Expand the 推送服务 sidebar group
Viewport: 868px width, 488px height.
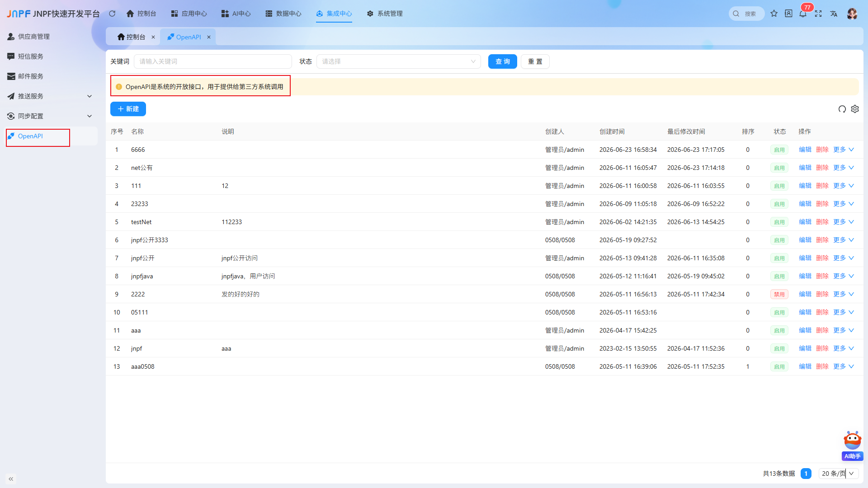tap(52, 96)
